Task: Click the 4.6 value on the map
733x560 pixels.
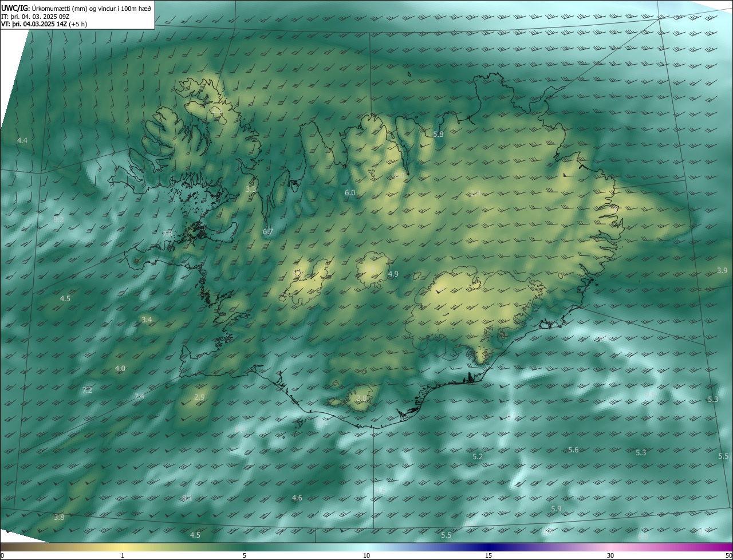Action: point(297,498)
